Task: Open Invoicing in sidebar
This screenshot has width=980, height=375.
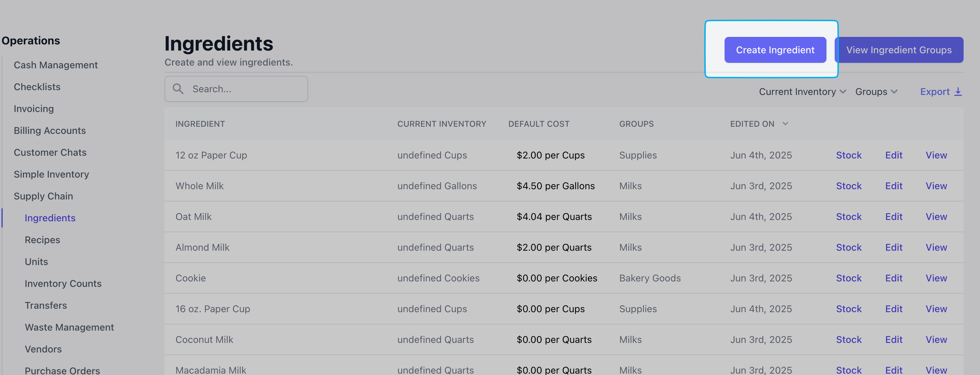Action: click(x=34, y=109)
